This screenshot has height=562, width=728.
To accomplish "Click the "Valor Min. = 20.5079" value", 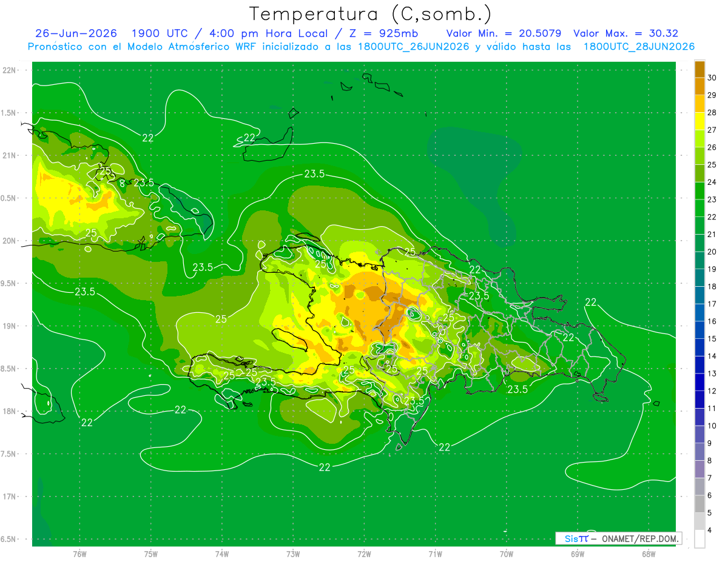I will [505, 34].
